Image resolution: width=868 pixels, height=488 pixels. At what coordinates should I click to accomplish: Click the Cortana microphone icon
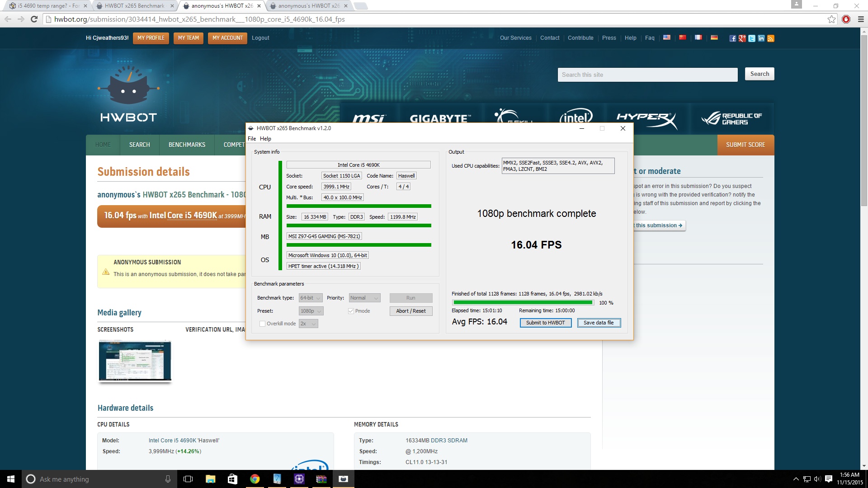click(x=168, y=479)
